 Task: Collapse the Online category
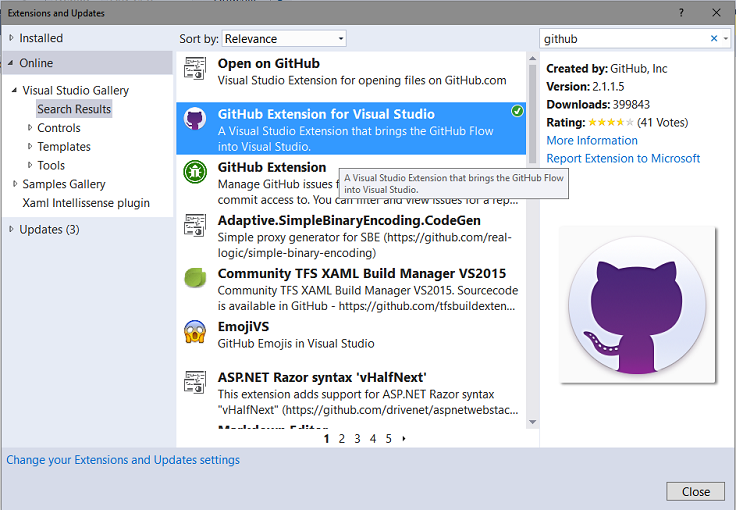tap(10, 62)
